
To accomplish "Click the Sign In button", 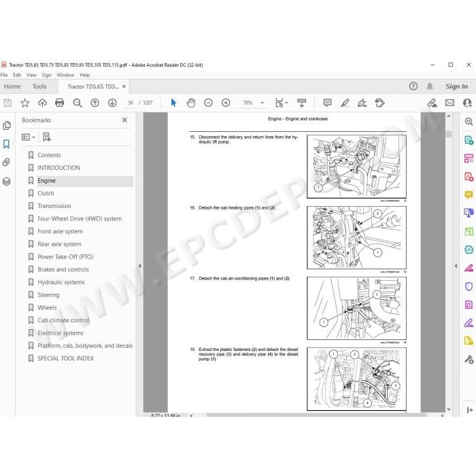I will (x=456, y=86).
